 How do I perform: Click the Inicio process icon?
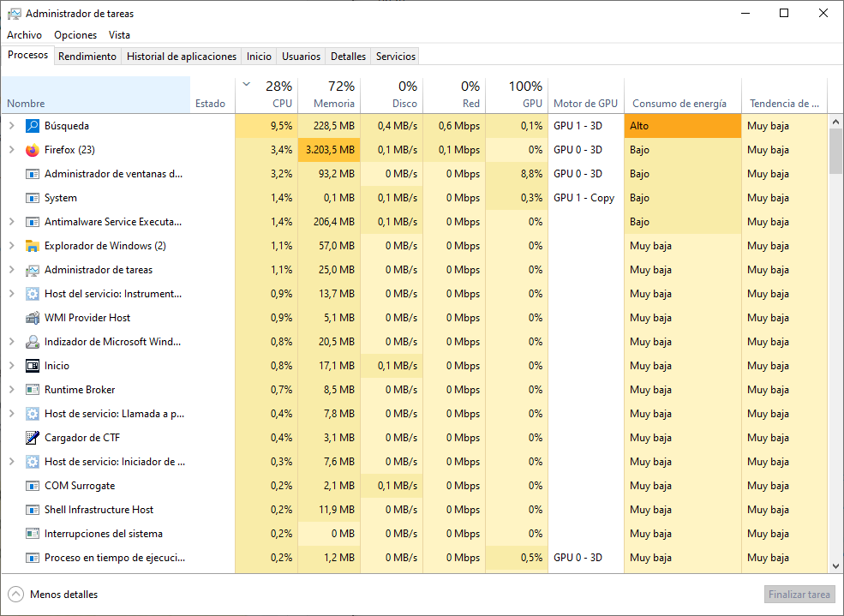pos(33,366)
